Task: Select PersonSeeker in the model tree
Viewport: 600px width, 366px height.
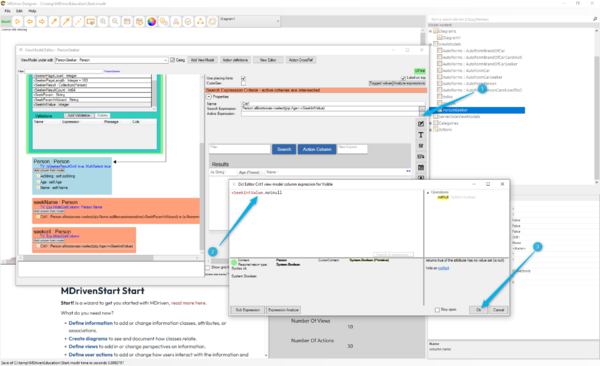Action: coord(455,110)
